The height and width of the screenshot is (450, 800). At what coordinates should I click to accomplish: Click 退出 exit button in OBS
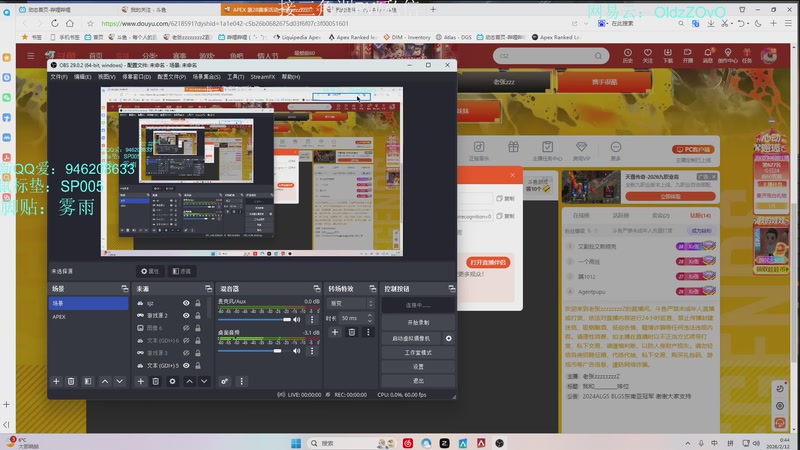coord(418,381)
